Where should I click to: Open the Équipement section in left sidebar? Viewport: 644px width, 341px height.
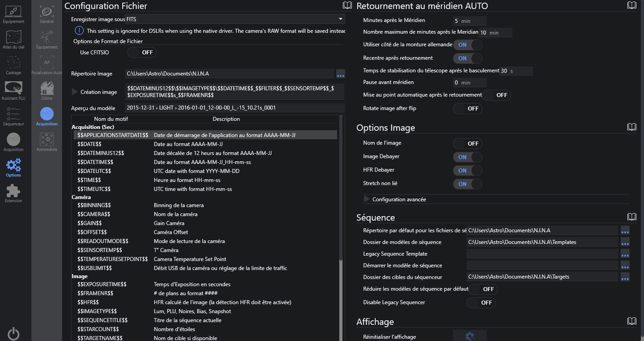(x=13, y=14)
